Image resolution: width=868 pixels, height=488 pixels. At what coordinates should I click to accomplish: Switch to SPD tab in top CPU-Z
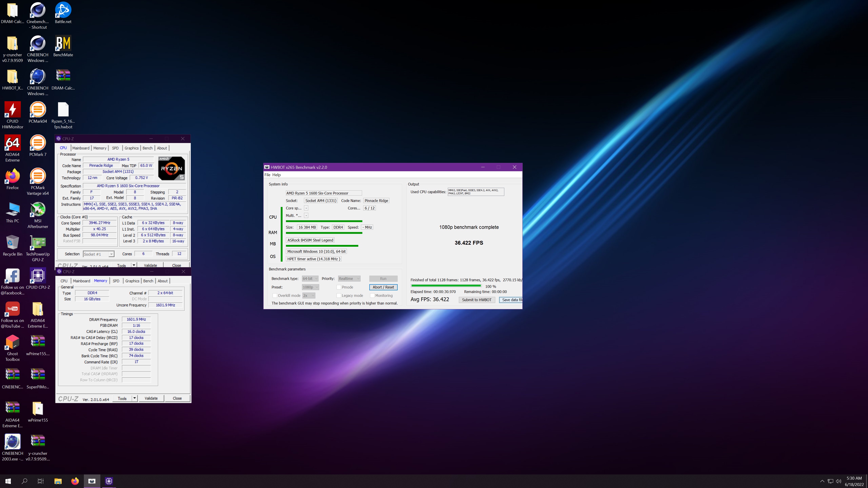[x=115, y=148]
